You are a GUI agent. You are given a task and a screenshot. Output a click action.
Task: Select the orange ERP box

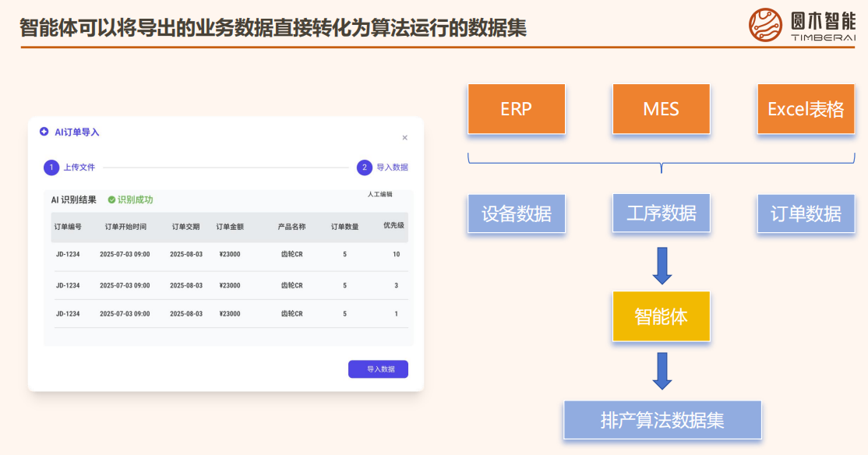coord(516,109)
